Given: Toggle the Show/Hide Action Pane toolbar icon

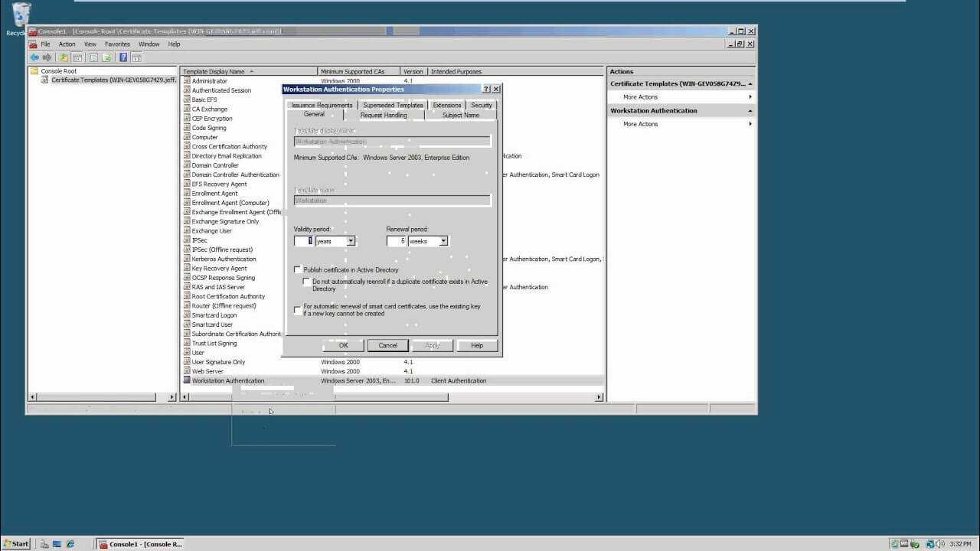Looking at the screenshot, I should pyautogui.click(x=136, y=57).
